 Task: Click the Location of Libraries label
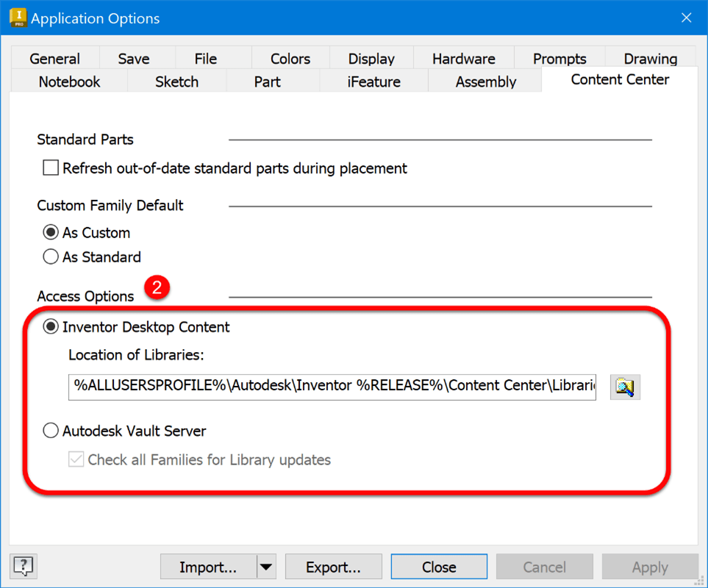click(136, 355)
